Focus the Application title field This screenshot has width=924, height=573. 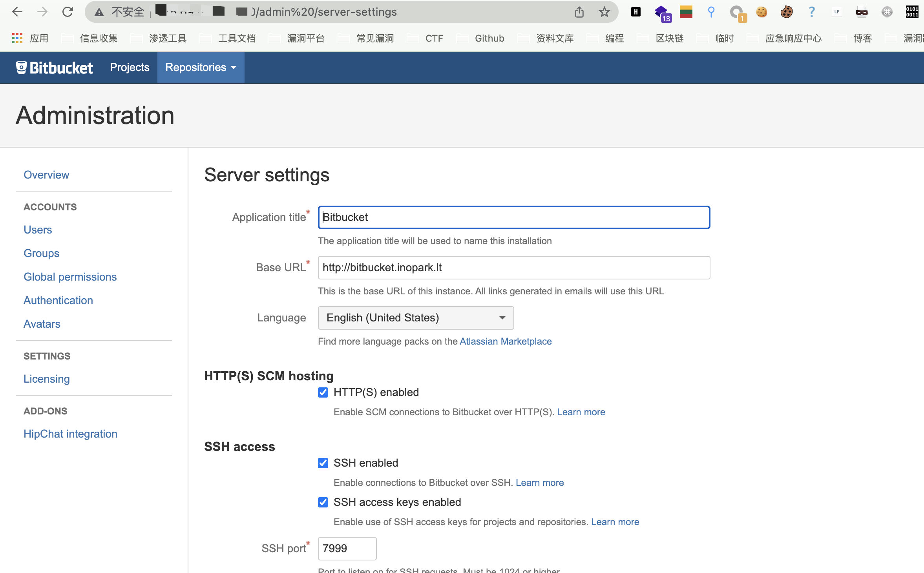514,217
